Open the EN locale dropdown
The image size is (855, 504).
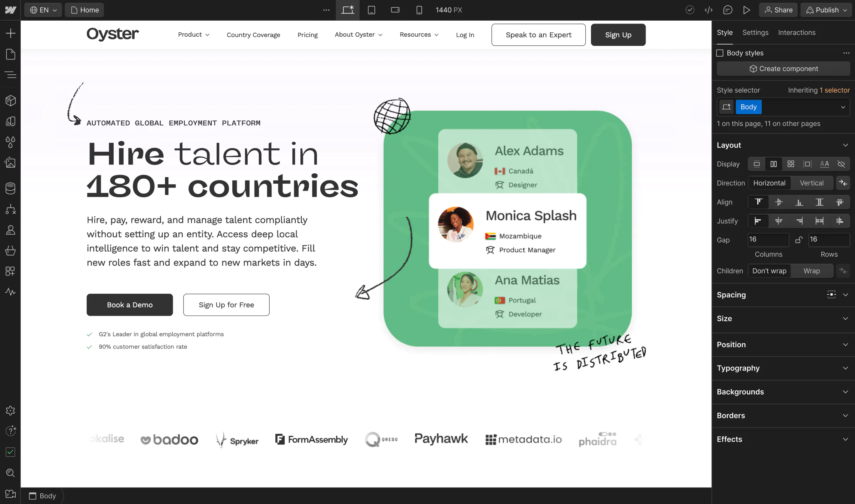[x=43, y=10]
